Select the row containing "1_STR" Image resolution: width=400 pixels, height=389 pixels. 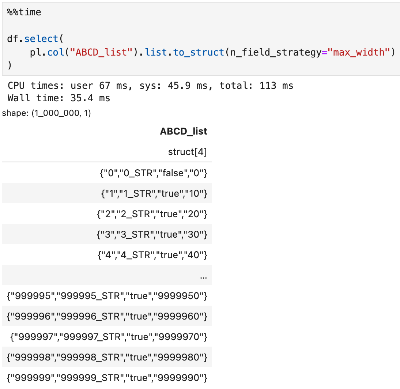pos(107,193)
